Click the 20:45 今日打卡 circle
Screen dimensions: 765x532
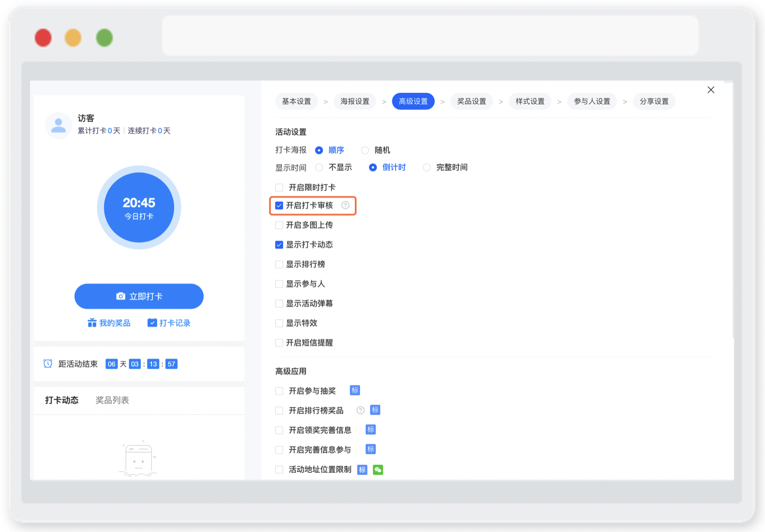139,207
